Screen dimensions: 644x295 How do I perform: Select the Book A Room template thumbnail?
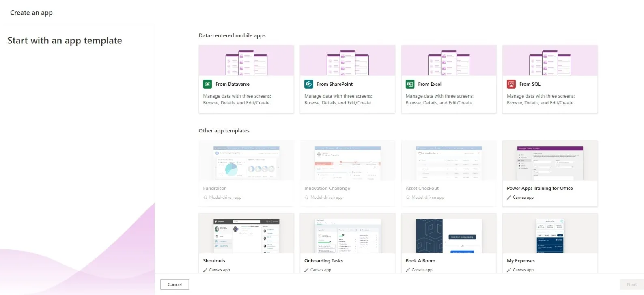(449, 233)
